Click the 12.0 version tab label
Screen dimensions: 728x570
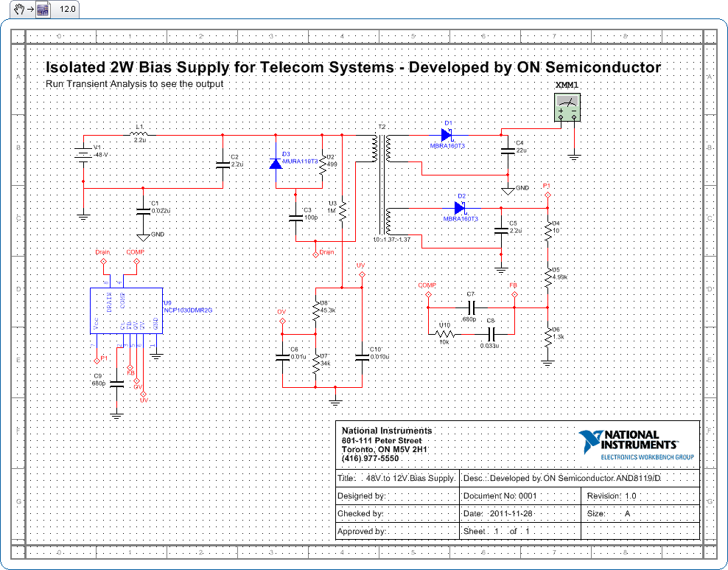coord(68,10)
